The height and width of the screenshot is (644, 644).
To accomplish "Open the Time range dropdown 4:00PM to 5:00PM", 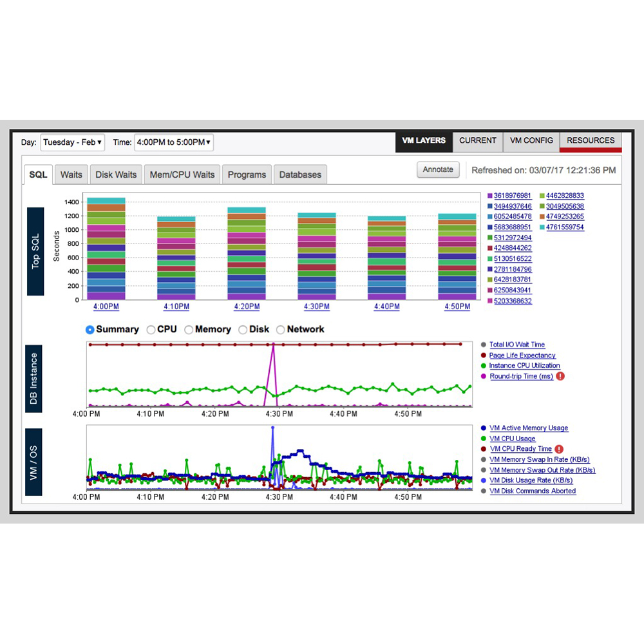I will click(173, 142).
